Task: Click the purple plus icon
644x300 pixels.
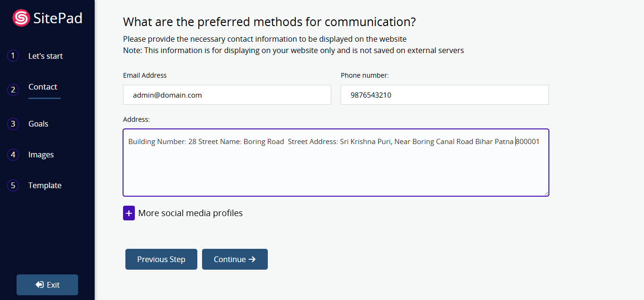Action: point(129,213)
